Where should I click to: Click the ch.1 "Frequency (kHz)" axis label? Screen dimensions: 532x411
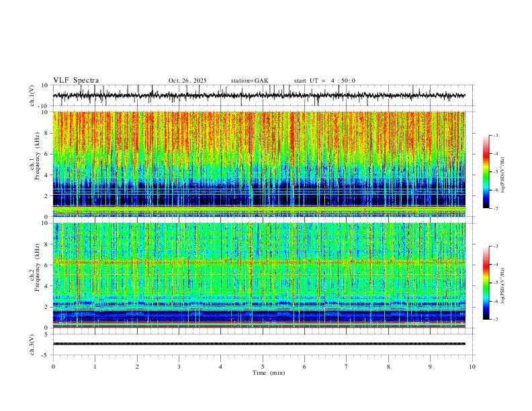point(37,156)
